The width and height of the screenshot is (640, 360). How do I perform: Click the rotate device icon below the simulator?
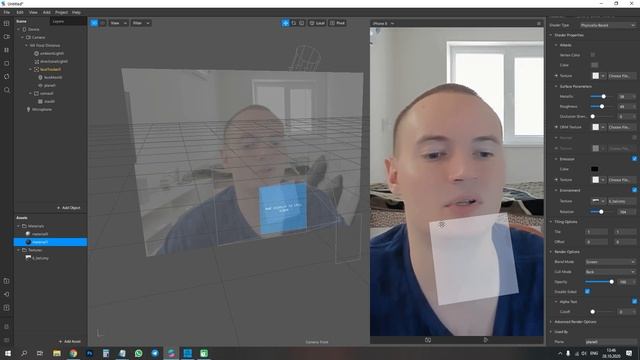(x=428, y=340)
